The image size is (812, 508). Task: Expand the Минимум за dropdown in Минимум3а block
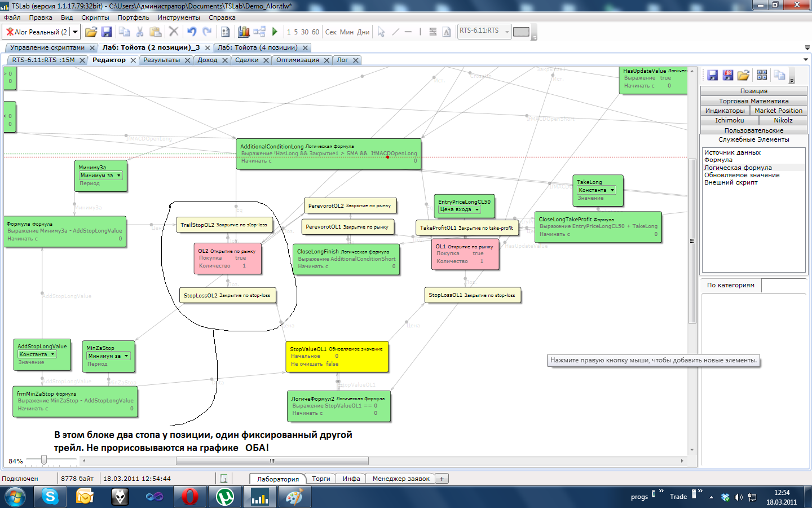point(119,176)
